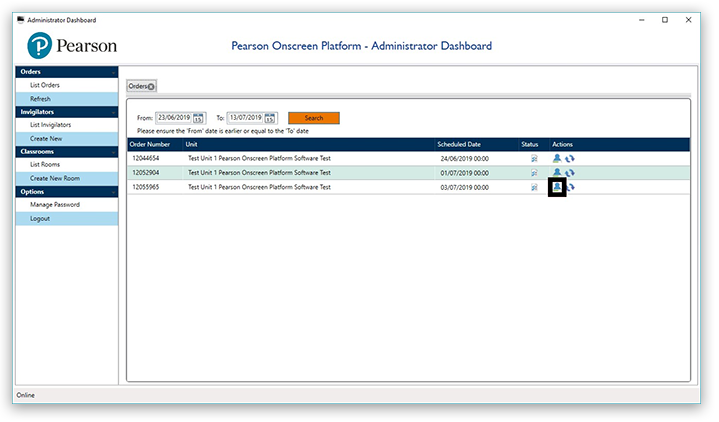Log out using the Logout link
Screen dimensions: 719x422
[40, 218]
